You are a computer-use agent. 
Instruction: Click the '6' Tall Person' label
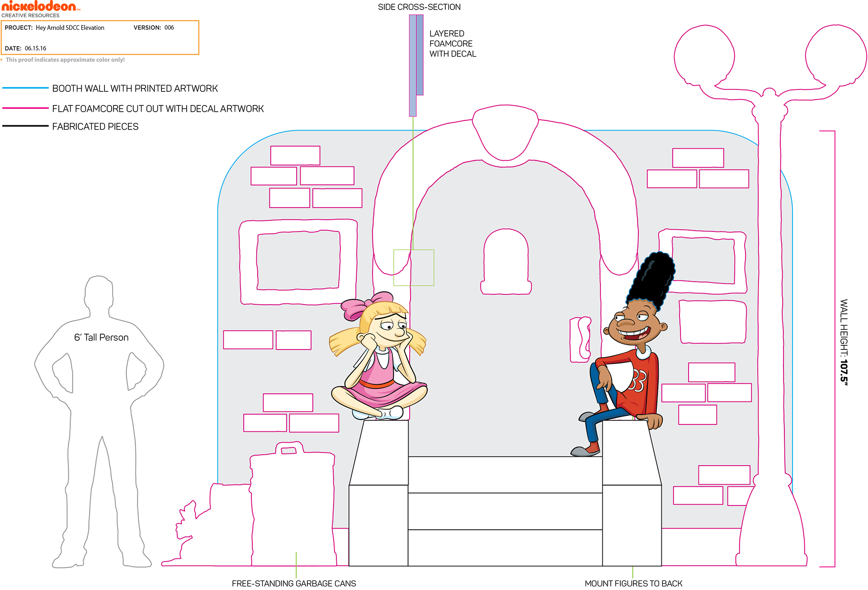point(101,338)
